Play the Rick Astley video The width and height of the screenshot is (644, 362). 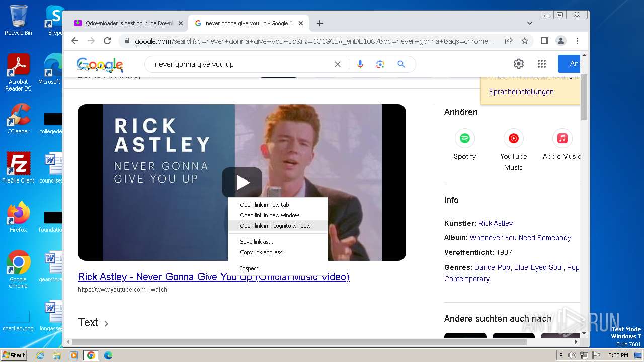coord(242,183)
